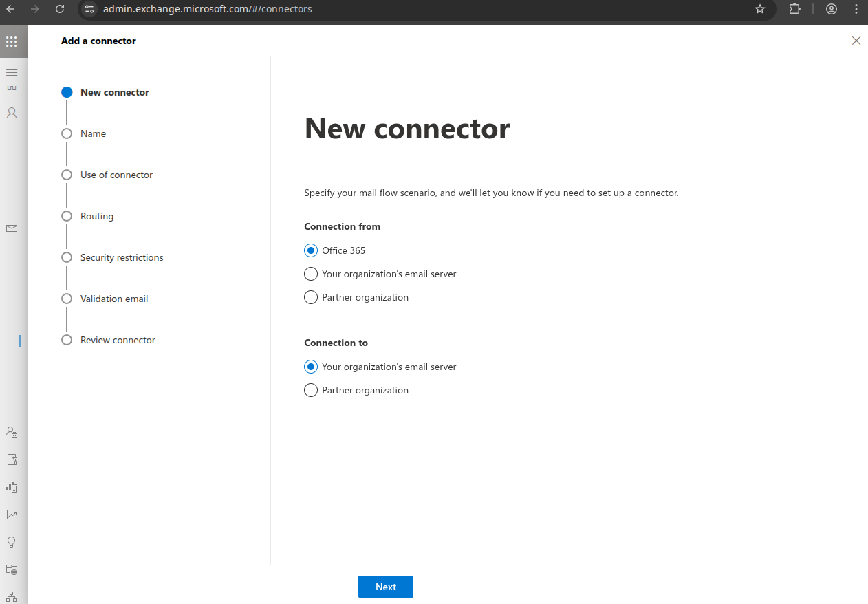The height and width of the screenshot is (604, 868).
Task: Go back in browser history
Action: click(10, 9)
